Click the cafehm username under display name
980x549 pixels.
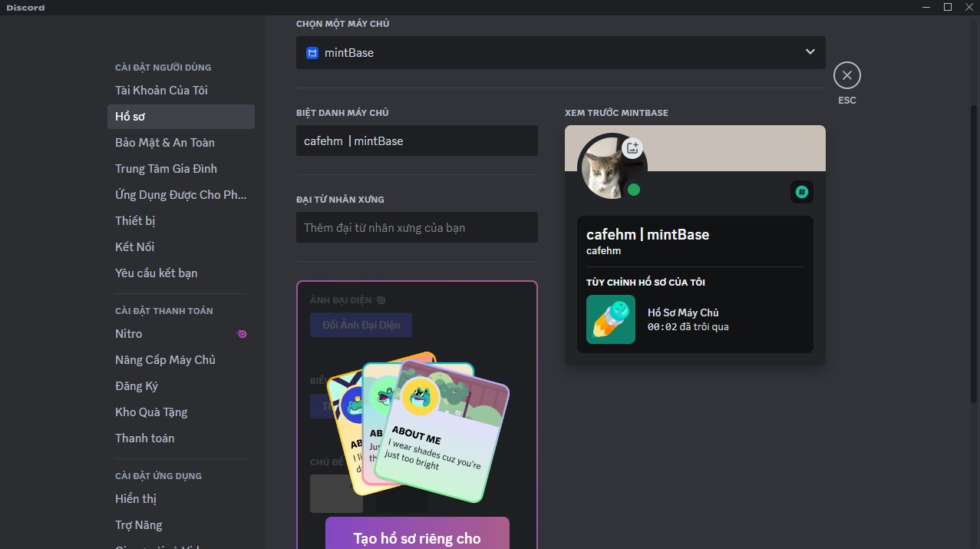[604, 251]
